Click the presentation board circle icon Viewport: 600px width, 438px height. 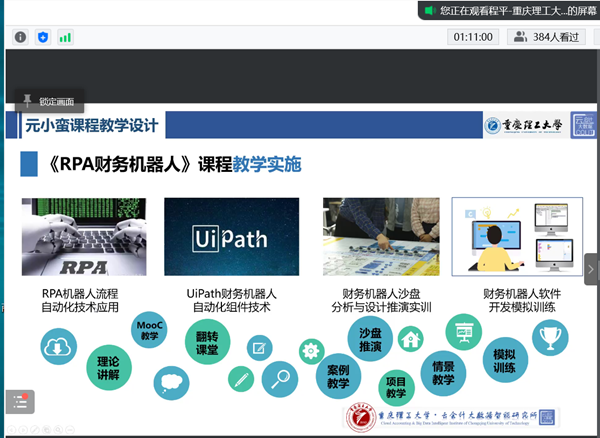[464, 332]
